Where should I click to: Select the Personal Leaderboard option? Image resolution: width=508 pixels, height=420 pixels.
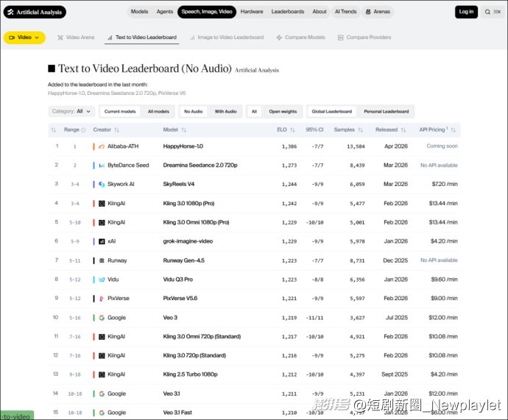(386, 112)
